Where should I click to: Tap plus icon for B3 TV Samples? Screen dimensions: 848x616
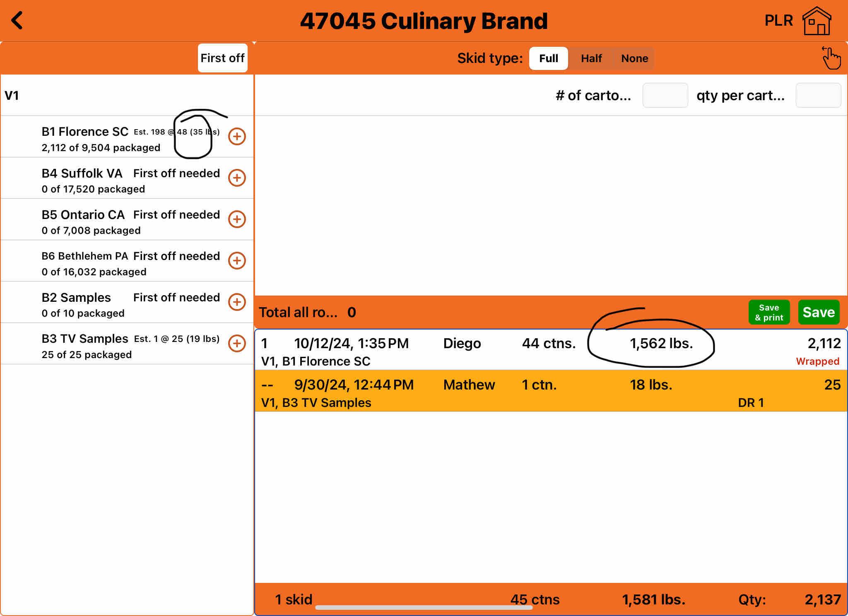pyautogui.click(x=237, y=343)
